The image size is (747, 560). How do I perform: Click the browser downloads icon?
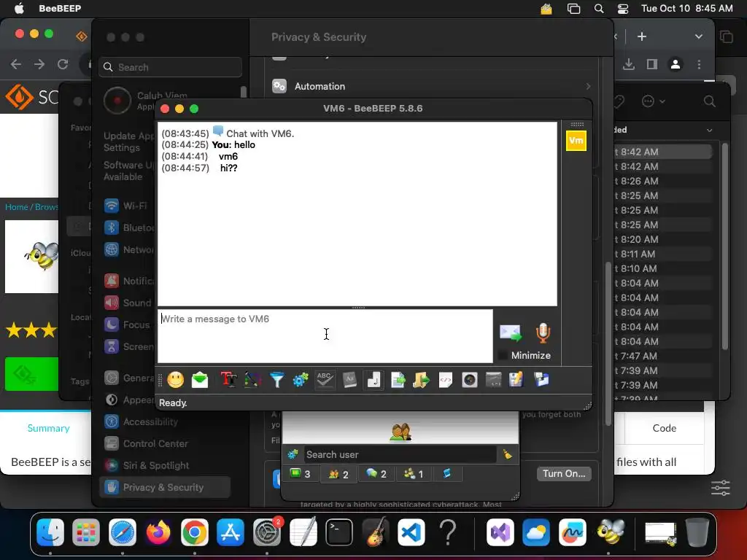(629, 64)
